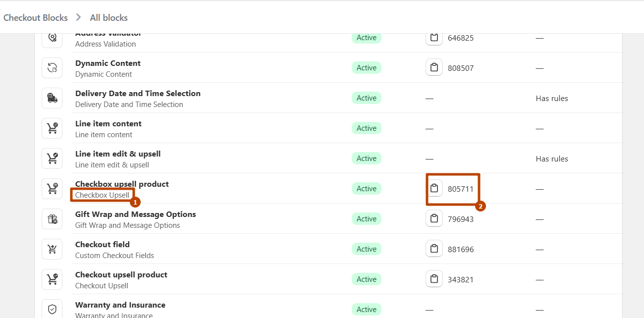
Task: Click the Checkbox upsell product cart icon
Action: pos(52,189)
